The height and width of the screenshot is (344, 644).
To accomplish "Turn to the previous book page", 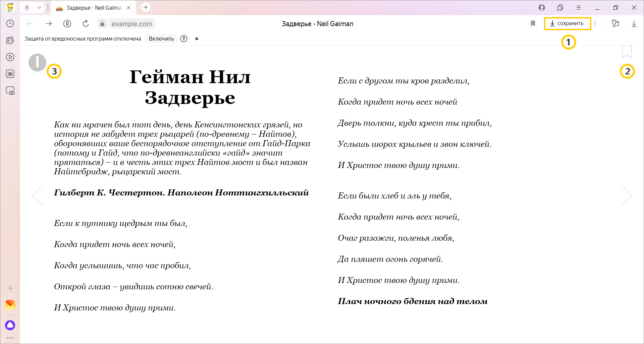I will [x=38, y=195].
